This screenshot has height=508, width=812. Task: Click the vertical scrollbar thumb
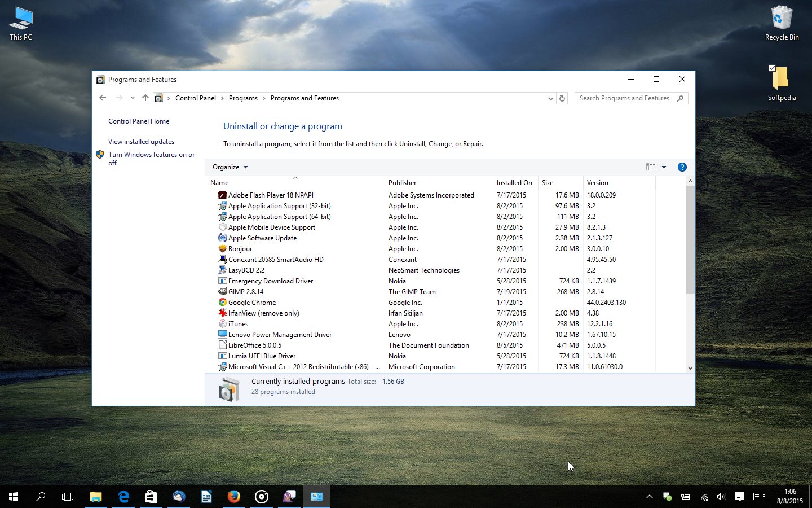(x=690, y=239)
